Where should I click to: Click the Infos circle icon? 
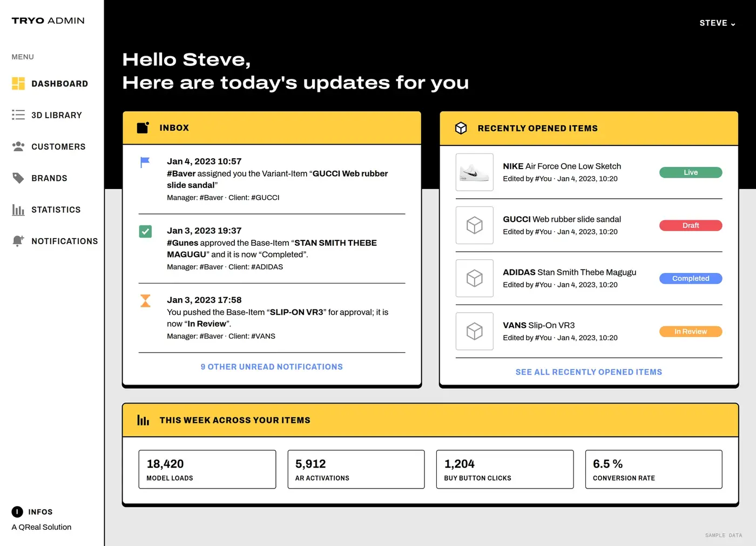(17, 511)
